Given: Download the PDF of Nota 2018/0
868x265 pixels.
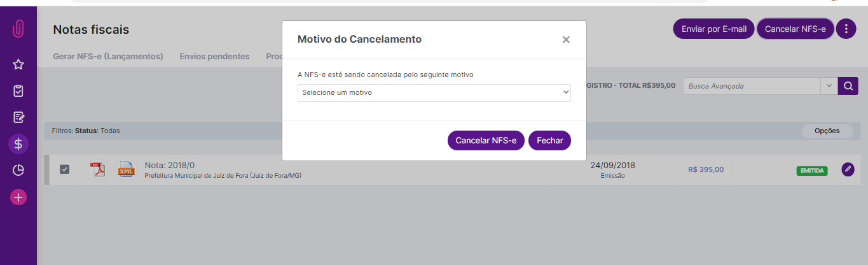Looking at the screenshot, I should tap(97, 169).
